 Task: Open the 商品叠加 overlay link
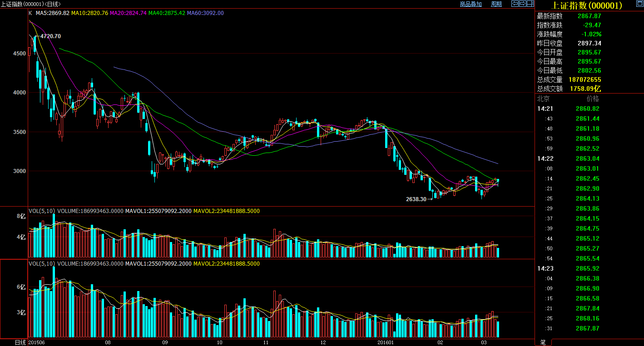click(x=471, y=4)
